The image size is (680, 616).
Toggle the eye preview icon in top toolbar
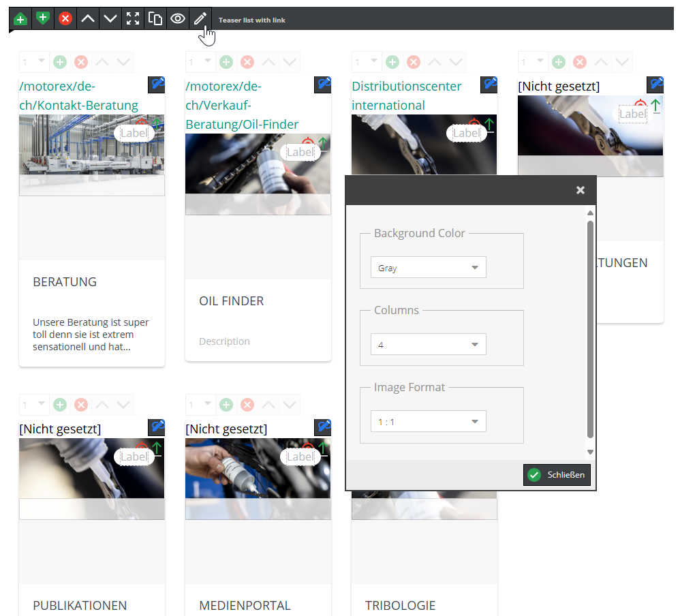pos(178,19)
